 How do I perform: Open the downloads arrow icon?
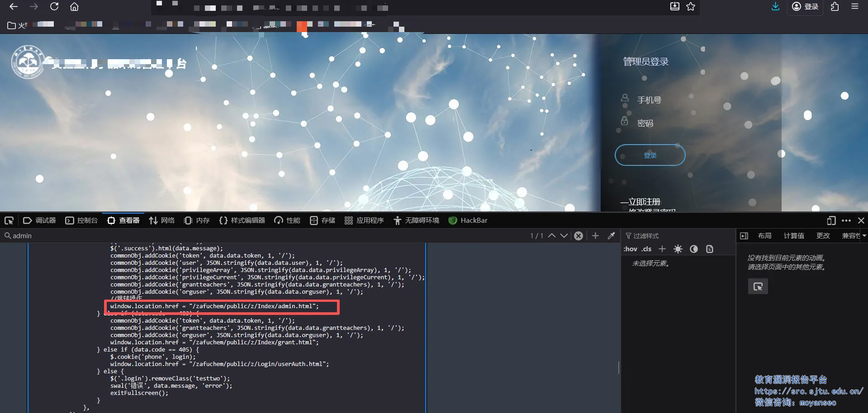click(775, 6)
